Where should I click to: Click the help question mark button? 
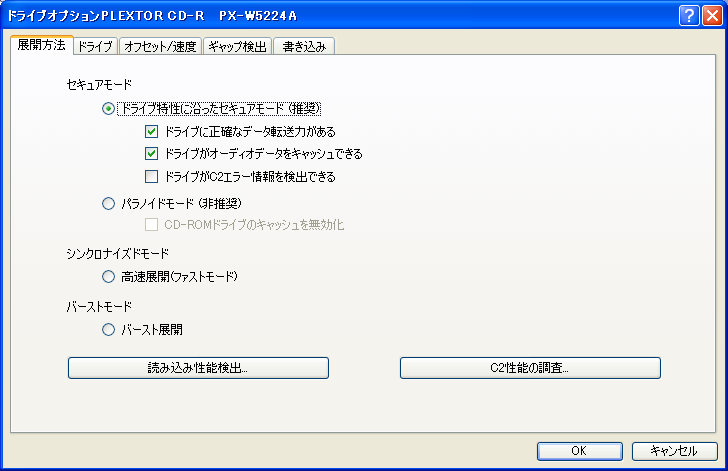tap(689, 15)
